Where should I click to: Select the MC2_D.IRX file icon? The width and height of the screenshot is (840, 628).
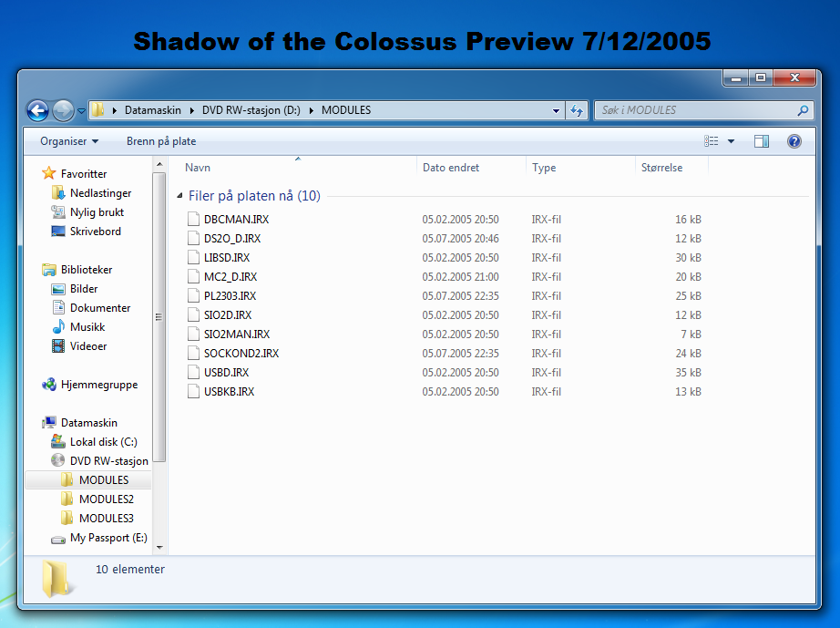(x=193, y=277)
